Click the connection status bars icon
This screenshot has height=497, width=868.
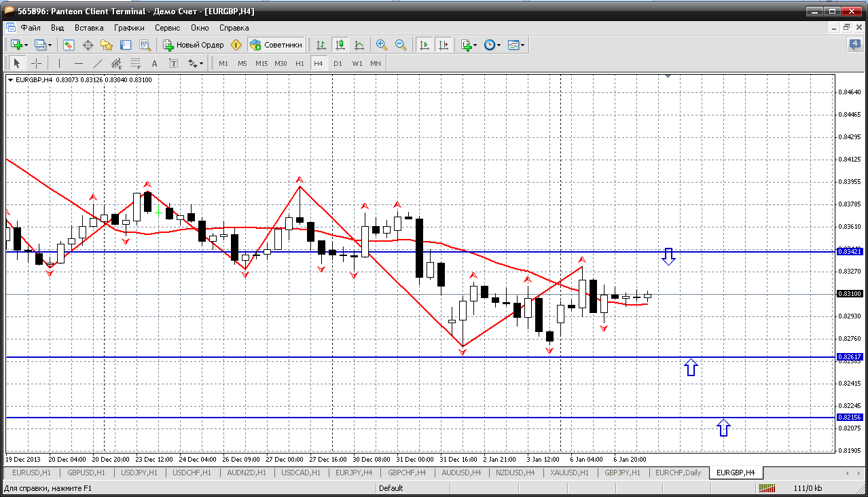pos(767,488)
